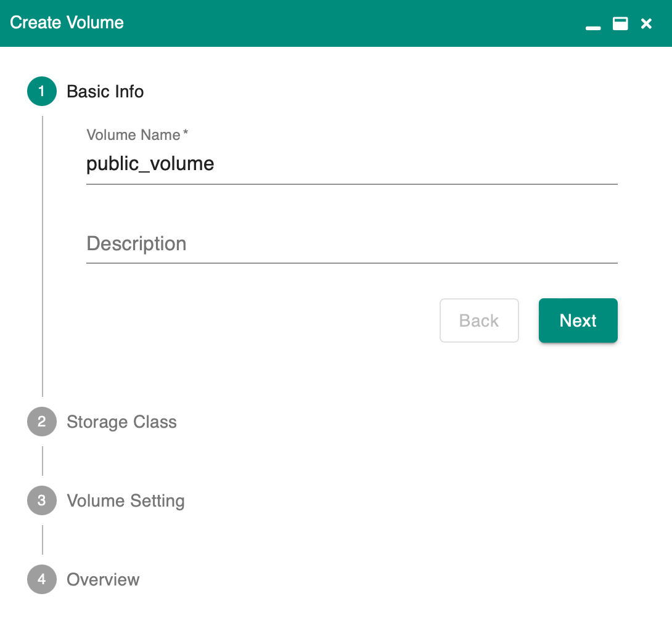Go to the Overview step
This screenshot has width=672, height=620.
(103, 580)
